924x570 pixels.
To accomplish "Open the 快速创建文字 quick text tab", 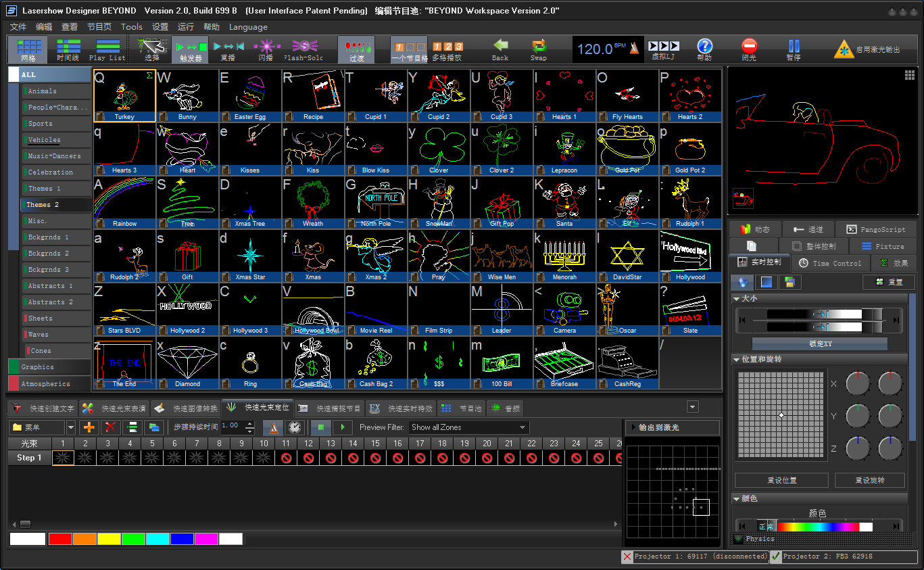I will [43, 408].
